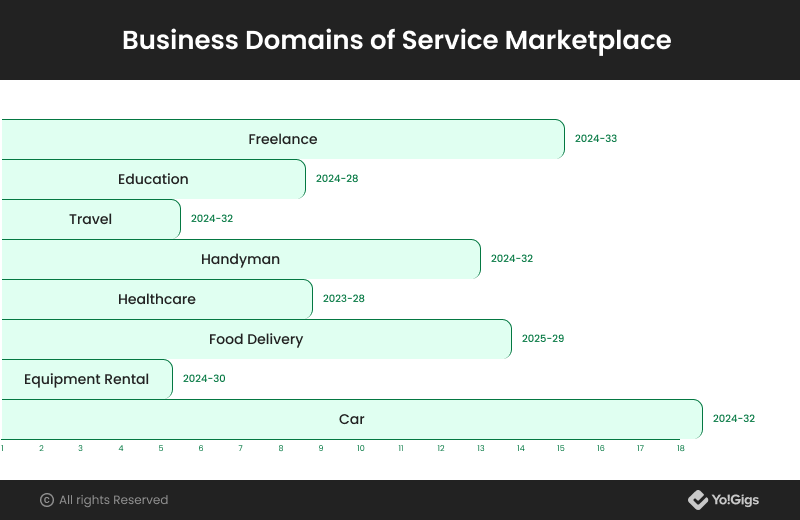Click the Travel bar
The image size is (800, 520).
click(90, 219)
